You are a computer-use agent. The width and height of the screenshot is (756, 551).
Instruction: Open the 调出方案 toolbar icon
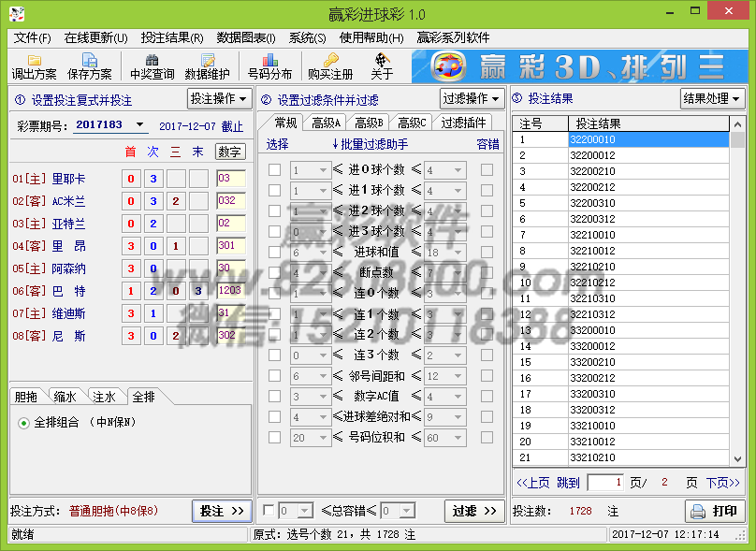coord(34,66)
